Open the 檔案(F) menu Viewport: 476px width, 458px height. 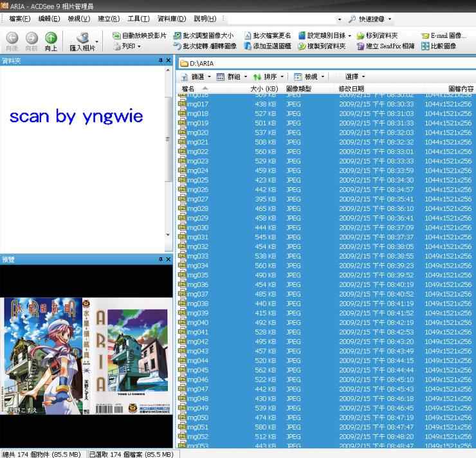point(19,19)
